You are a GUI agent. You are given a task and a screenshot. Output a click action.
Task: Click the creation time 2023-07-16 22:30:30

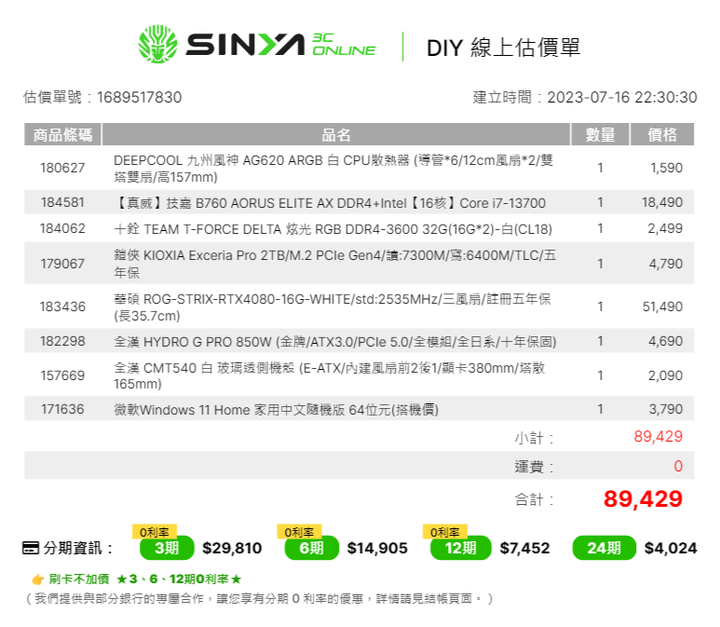[x=622, y=97]
